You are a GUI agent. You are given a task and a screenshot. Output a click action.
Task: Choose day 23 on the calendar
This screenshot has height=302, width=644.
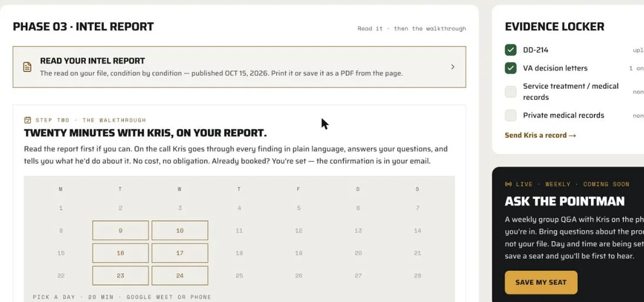pos(121,276)
